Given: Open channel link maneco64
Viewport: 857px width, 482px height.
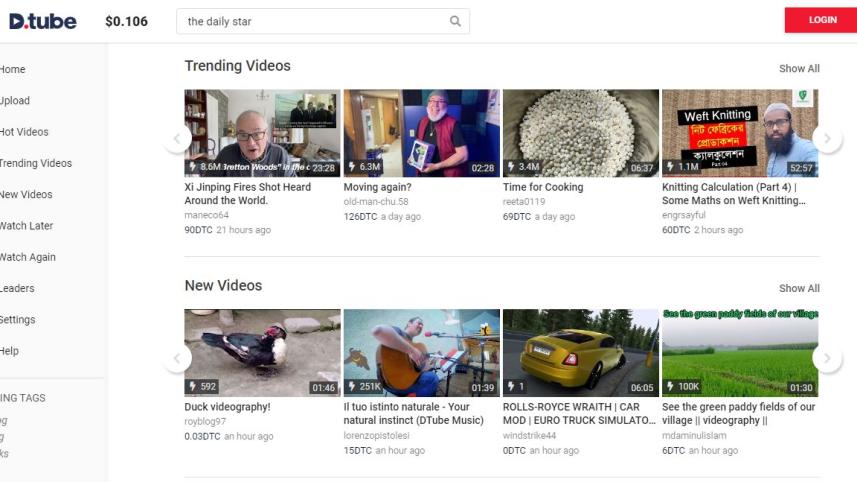Looking at the screenshot, I should (206, 215).
